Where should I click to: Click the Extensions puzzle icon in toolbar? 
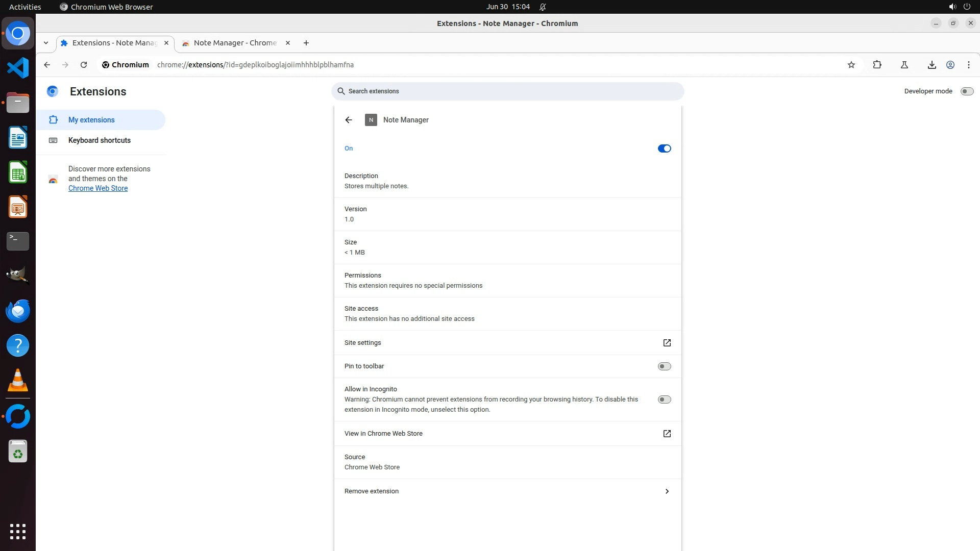pos(877,65)
